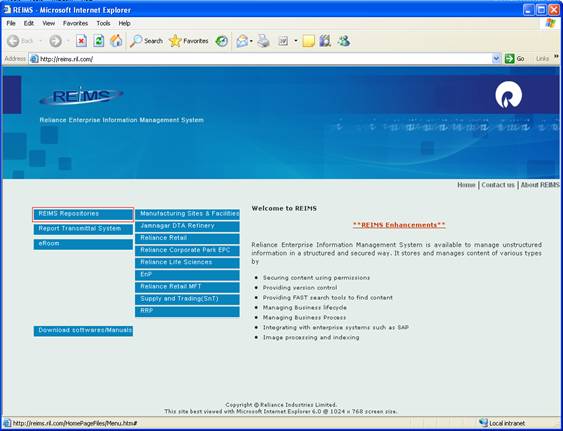Click the Mail envelope icon
Image resolution: width=563 pixels, height=431 pixels.
[x=242, y=41]
